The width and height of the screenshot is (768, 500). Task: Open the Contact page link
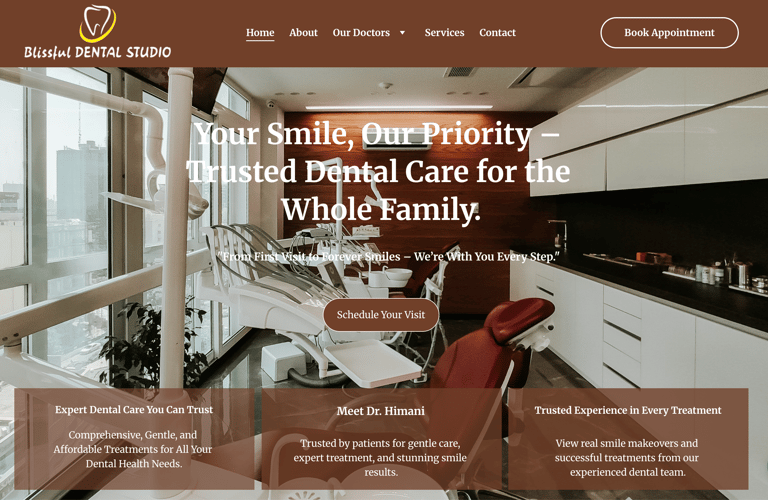(497, 33)
